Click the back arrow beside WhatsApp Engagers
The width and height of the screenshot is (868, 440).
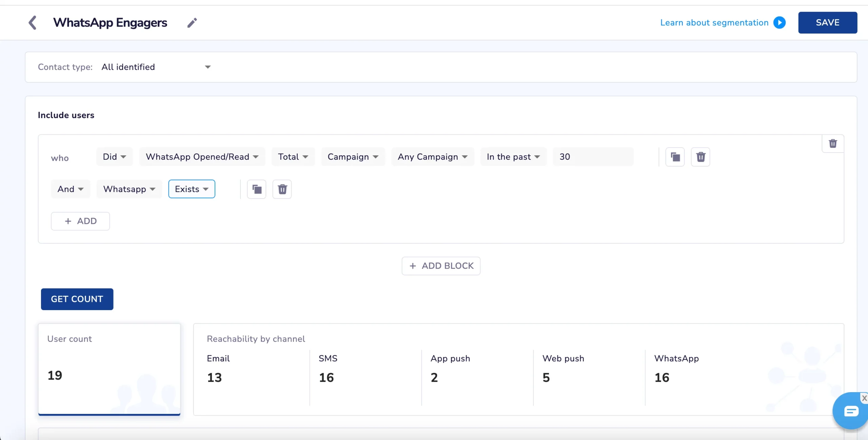[32, 23]
